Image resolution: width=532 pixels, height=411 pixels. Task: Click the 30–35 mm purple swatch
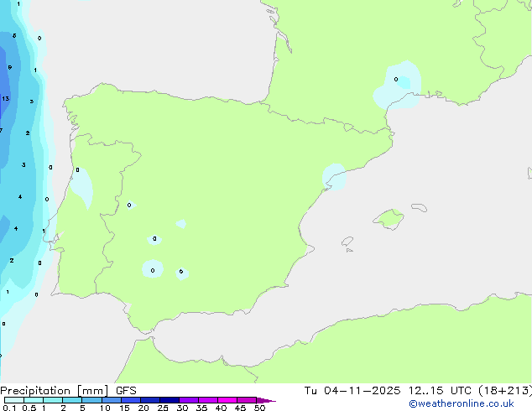(189, 400)
